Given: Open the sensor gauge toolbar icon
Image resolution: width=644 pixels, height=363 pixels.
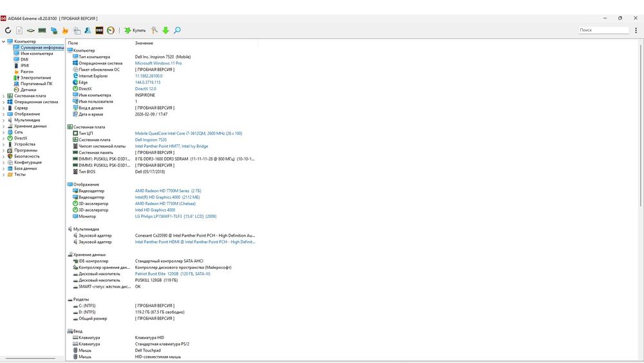Looking at the screenshot, I should [111, 30].
